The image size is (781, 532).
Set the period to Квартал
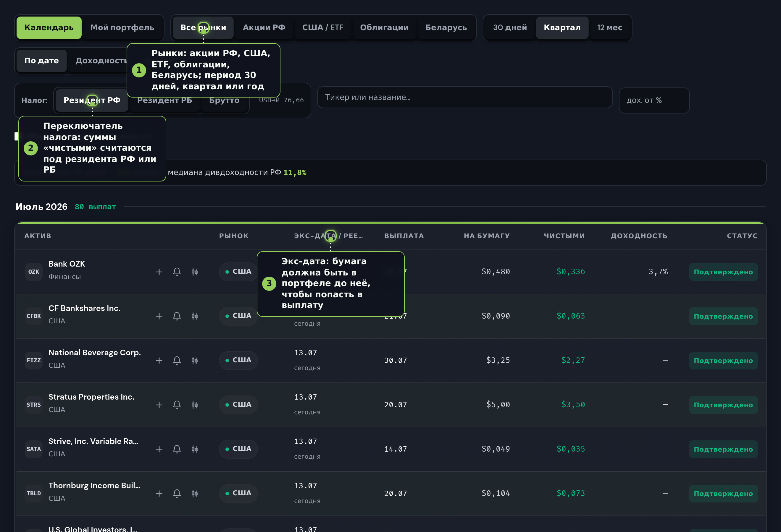pos(562,27)
